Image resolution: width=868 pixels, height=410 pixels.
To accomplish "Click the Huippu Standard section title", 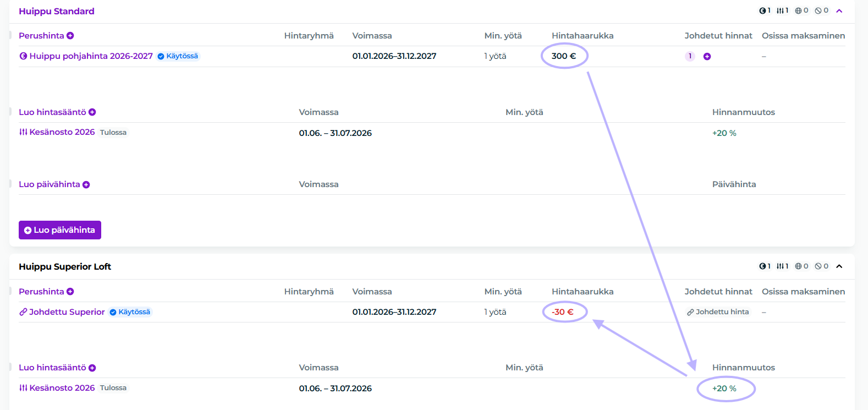I will [57, 11].
